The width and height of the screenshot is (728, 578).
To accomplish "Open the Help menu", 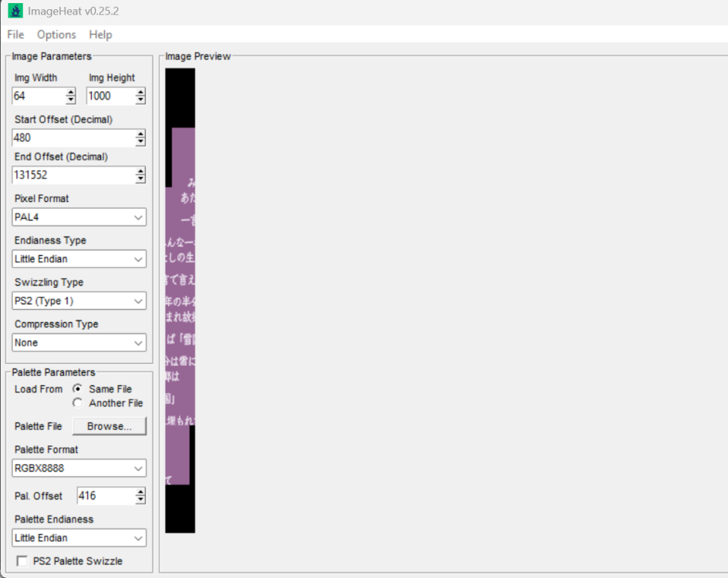I will tap(100, 35).
